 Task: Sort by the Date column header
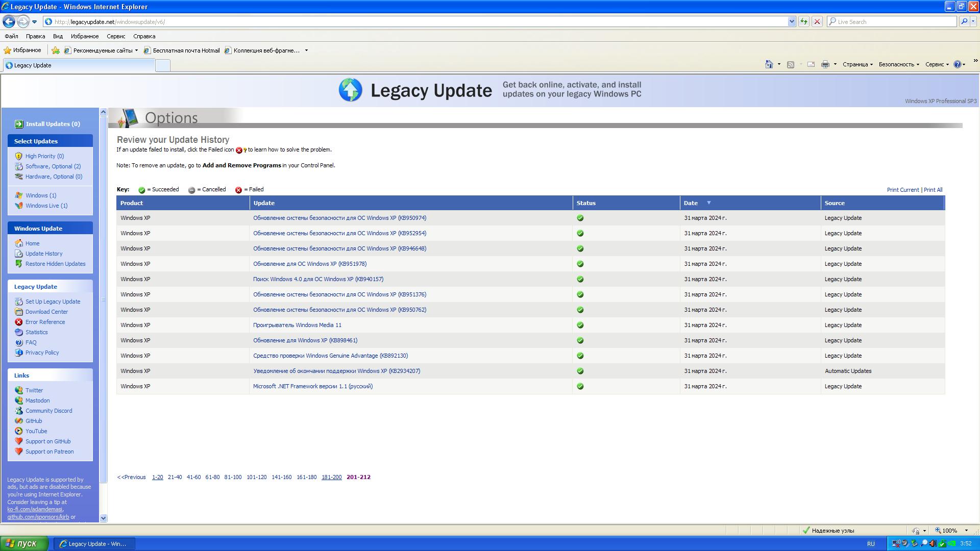[691, 203]
